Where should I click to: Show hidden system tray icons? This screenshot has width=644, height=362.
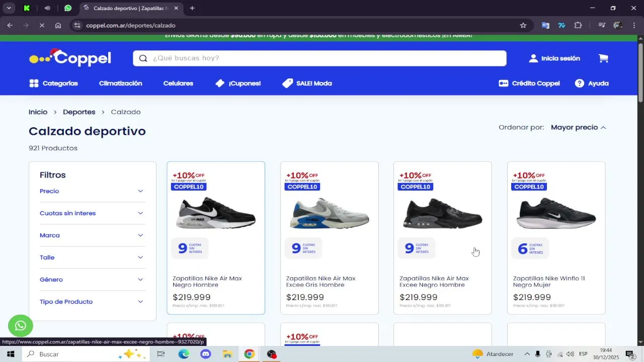coord(527,354)
